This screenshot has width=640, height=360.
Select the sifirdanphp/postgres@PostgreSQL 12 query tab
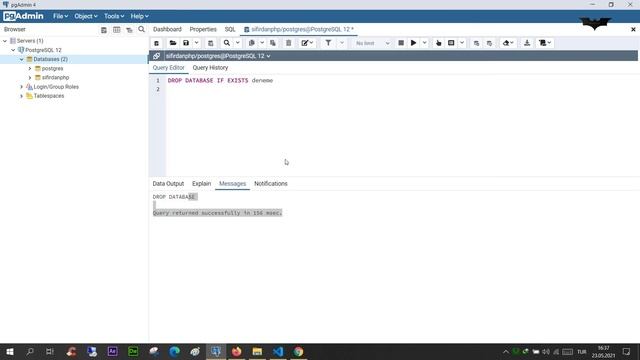299,29
